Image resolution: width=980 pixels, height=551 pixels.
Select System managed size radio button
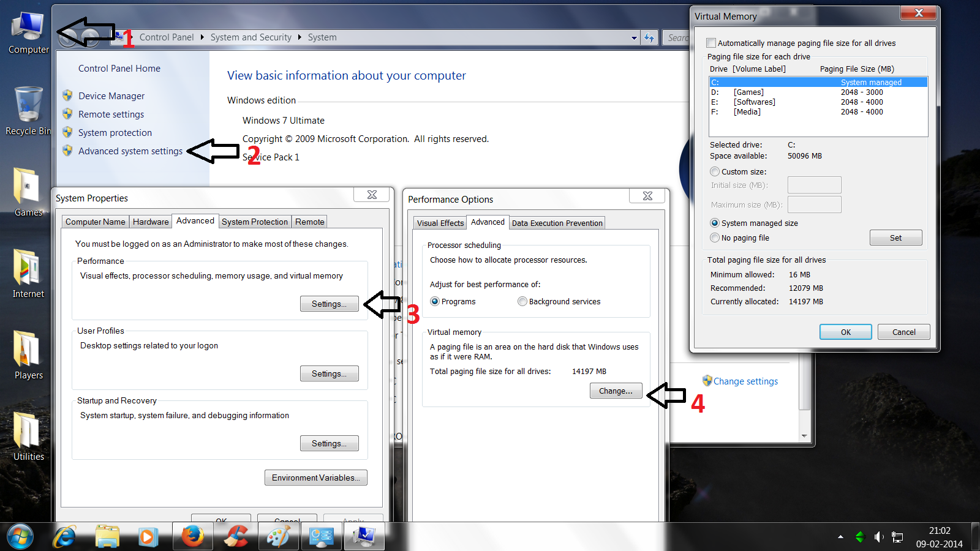tap(715, 223)
